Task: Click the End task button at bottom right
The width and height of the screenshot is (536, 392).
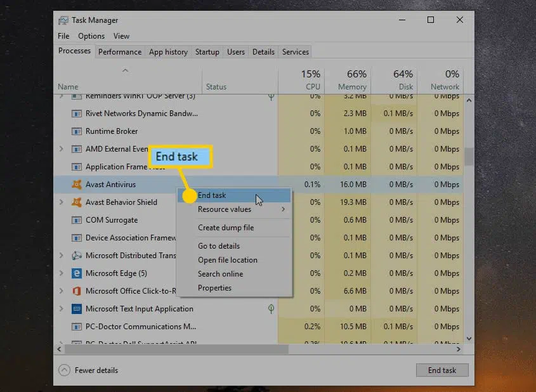Action: pyautogui.click(x=442, y=370)
